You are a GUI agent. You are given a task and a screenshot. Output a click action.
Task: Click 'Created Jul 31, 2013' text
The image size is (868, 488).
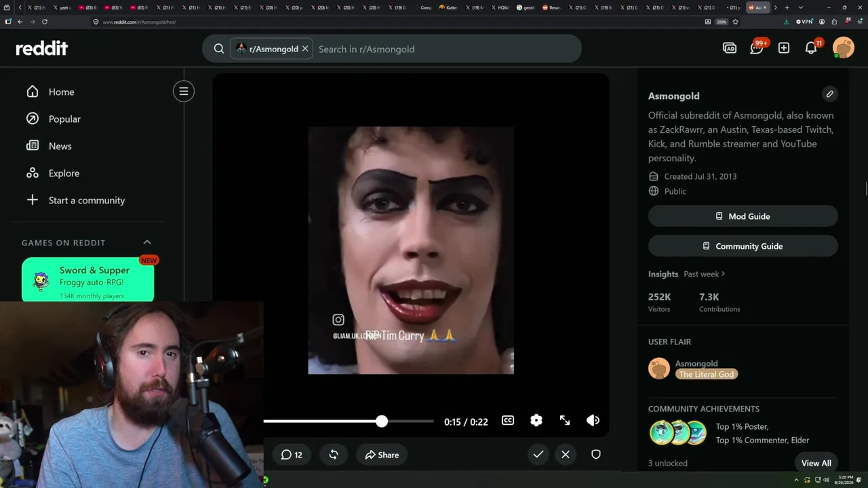pyautogui.click(x=700, y=176)
